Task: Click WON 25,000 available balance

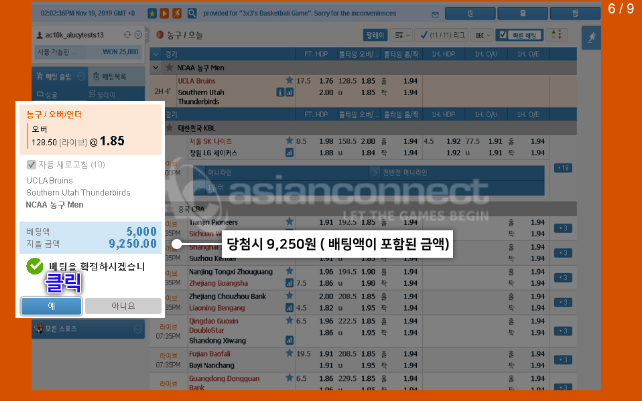Action: tap(120, 52)
